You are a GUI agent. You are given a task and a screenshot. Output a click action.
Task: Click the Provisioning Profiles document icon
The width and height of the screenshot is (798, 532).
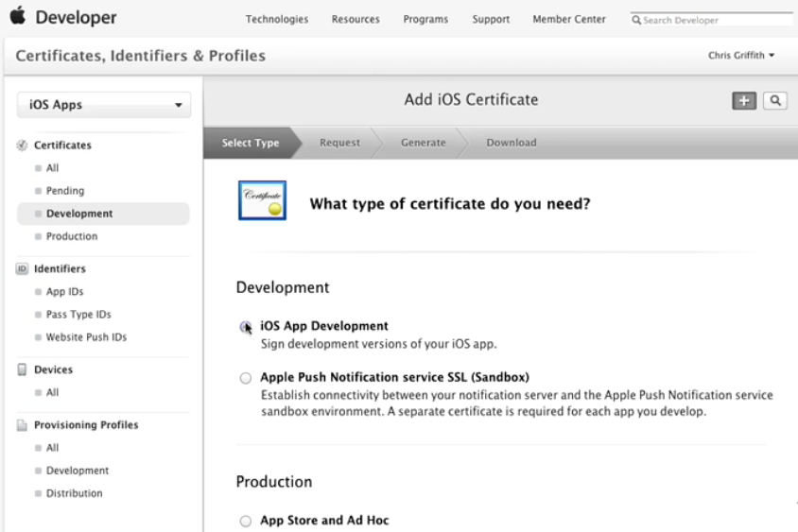click(x=22, y=425)
